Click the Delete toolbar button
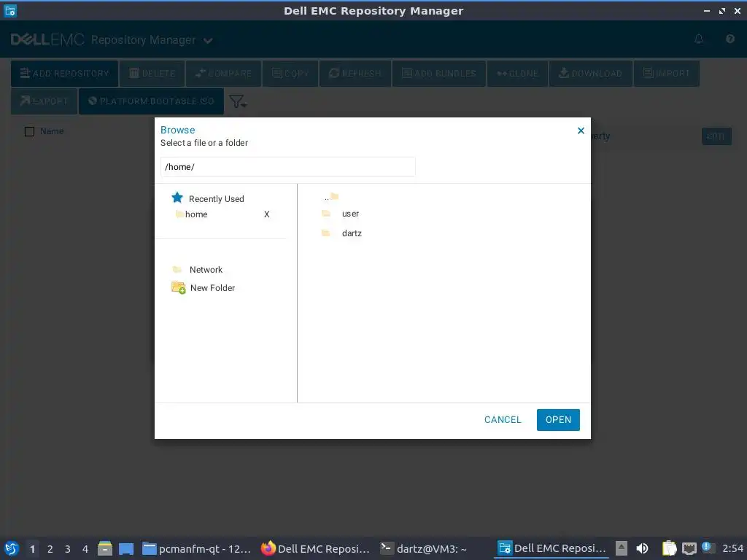Viewport: 747px width, 560px height. (x=152, y=74)
